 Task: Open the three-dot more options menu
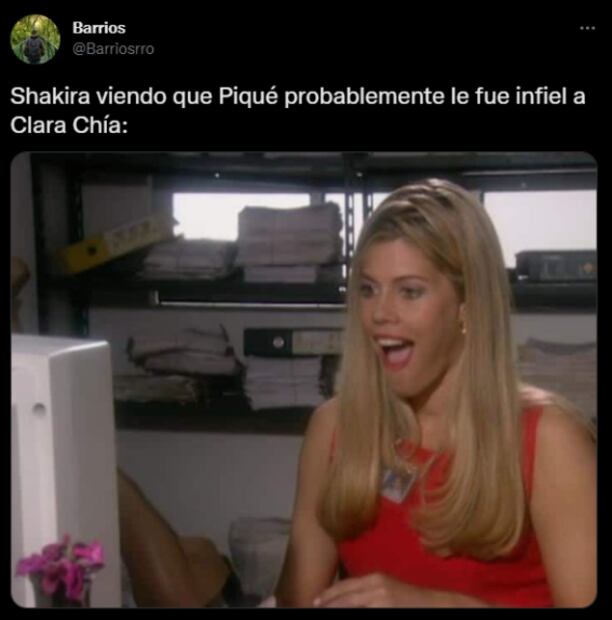tap(587, 28)
